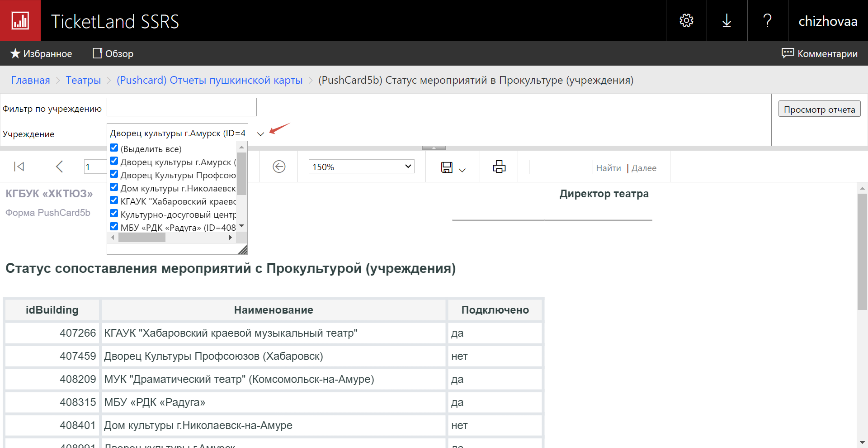868x448 pixels.
Task: Uncheck Дворец Культуры Профсоюзов checkbox
Action: [x=114, y=174]
